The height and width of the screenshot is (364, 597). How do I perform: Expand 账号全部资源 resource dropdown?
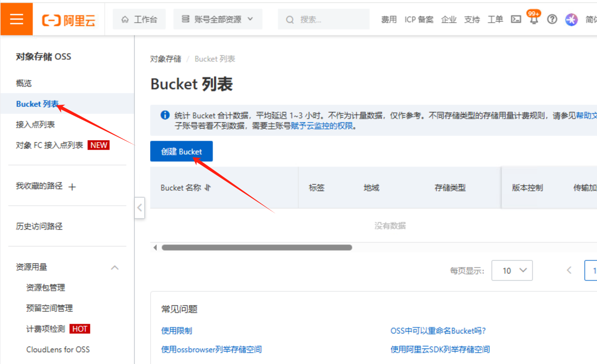pyautogui.click(x=218, y=19)
